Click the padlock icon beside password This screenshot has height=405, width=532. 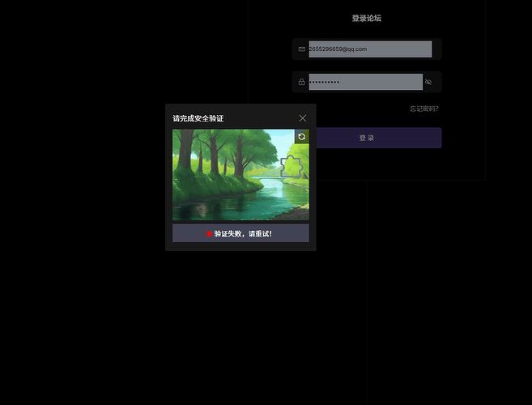301,82
